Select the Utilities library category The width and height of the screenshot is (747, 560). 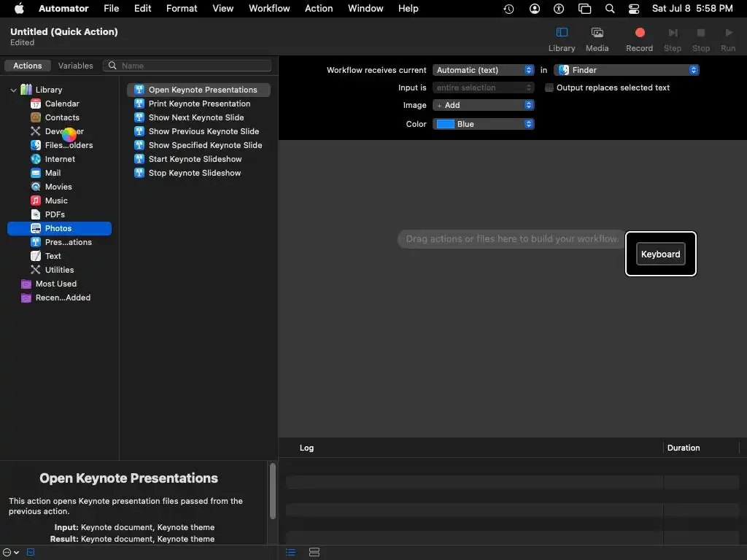[x=59, y=270]
